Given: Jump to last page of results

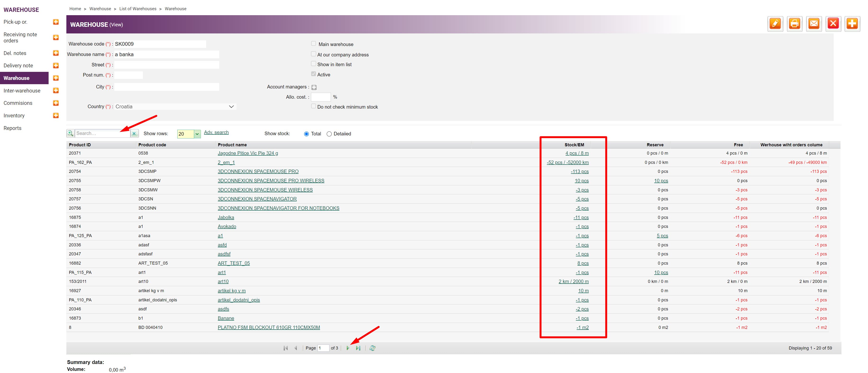Looking at the screenshot, I should (x=358, y=348).
